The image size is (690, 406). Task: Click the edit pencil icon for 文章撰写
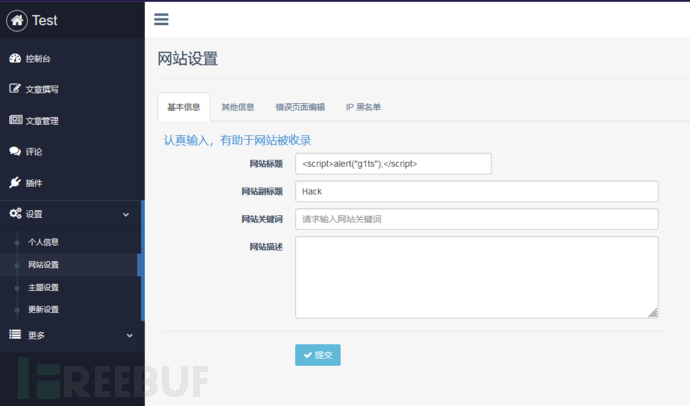click(x=15, y=88)
